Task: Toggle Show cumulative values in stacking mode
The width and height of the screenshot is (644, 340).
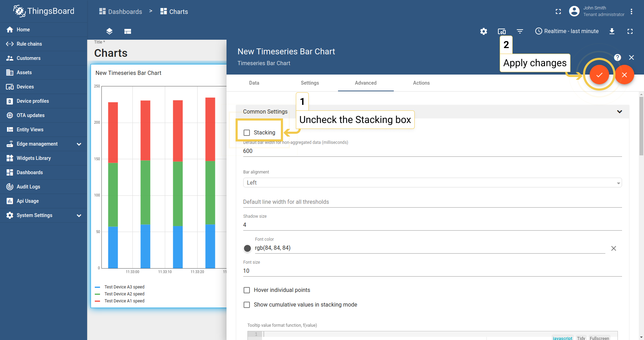Action: click(x=247, y=305)
